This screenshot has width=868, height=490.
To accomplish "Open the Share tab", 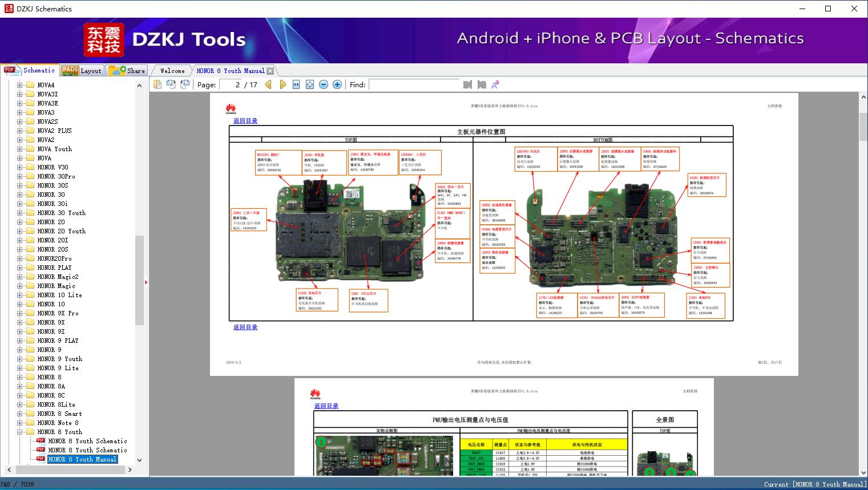I will [x=127, y=71].
